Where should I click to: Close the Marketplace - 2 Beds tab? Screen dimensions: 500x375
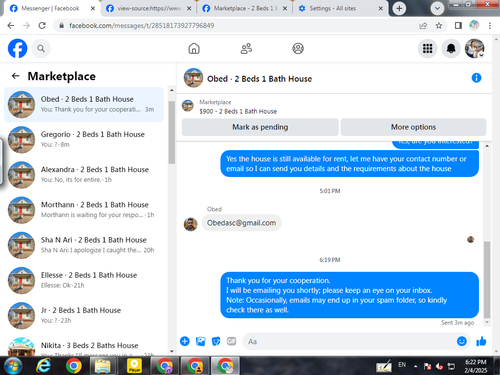coord(285,9)
